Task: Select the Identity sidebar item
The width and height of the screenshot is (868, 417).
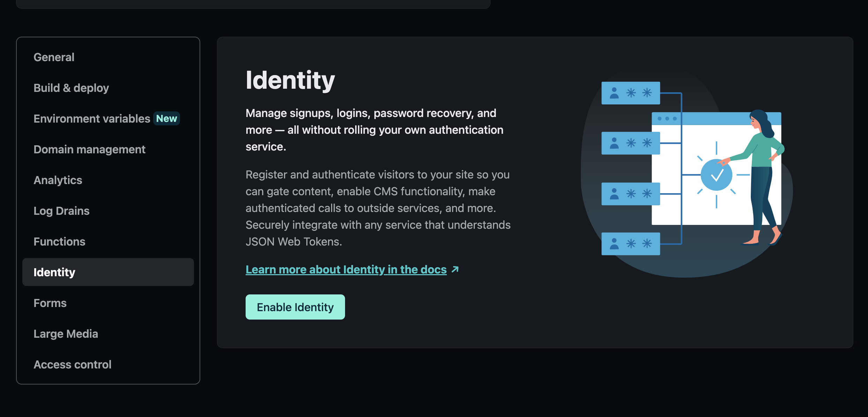Action: [x=108, y=272]
